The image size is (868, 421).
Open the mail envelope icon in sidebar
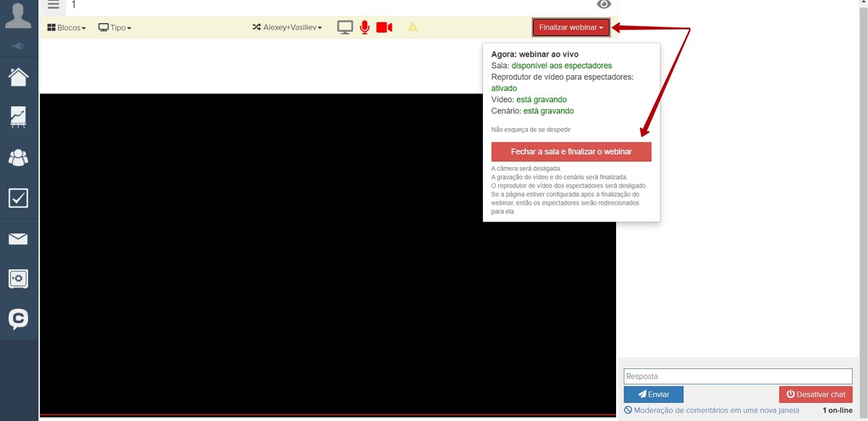(x=18, y=239)
